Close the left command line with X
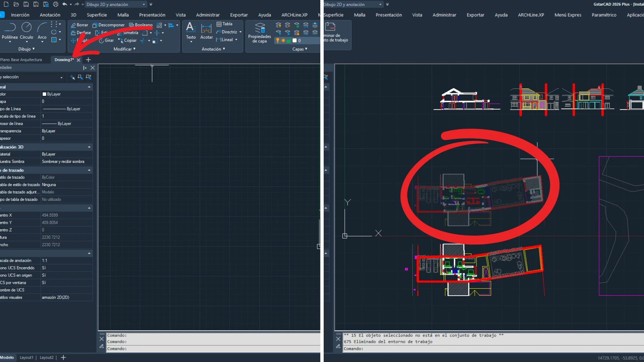The width and height of the screenshot is (644, 362). pos(102,339)
